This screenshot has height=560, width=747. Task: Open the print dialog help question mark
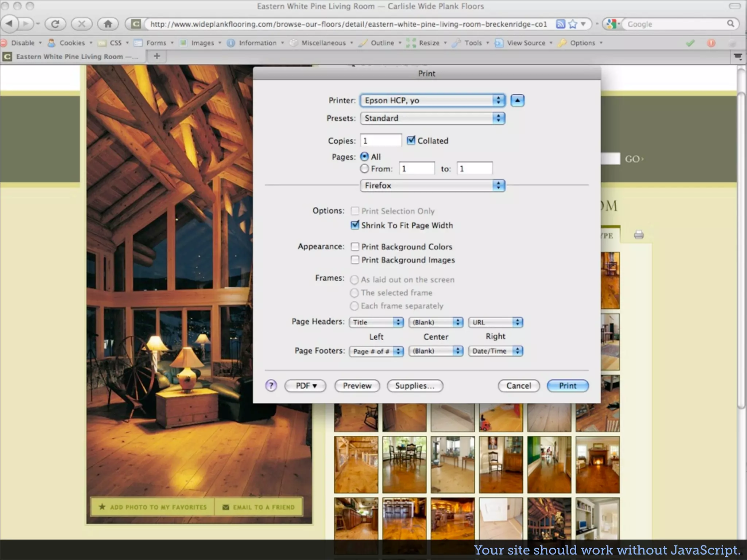[271, 385]
